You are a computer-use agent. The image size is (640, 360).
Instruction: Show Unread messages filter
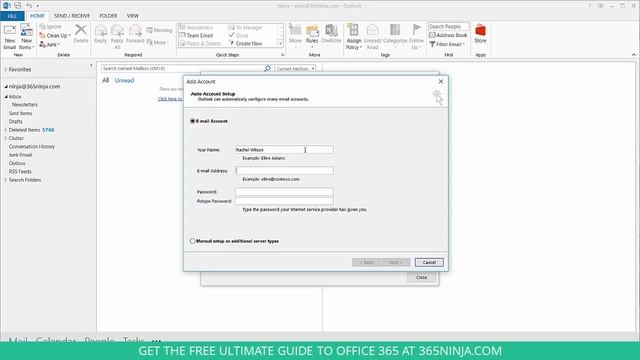(x=124, y=80)
